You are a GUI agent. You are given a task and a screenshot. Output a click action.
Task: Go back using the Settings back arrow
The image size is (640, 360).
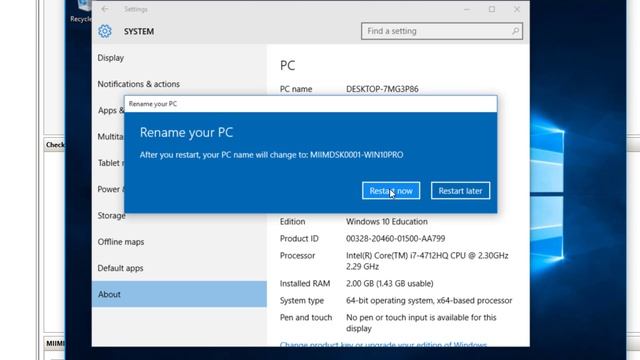pyautogui.click(x=105, y=9)
